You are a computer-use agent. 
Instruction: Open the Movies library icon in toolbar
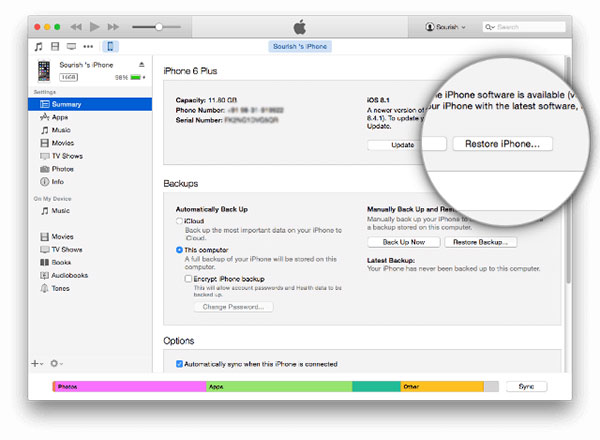point(55,47)
